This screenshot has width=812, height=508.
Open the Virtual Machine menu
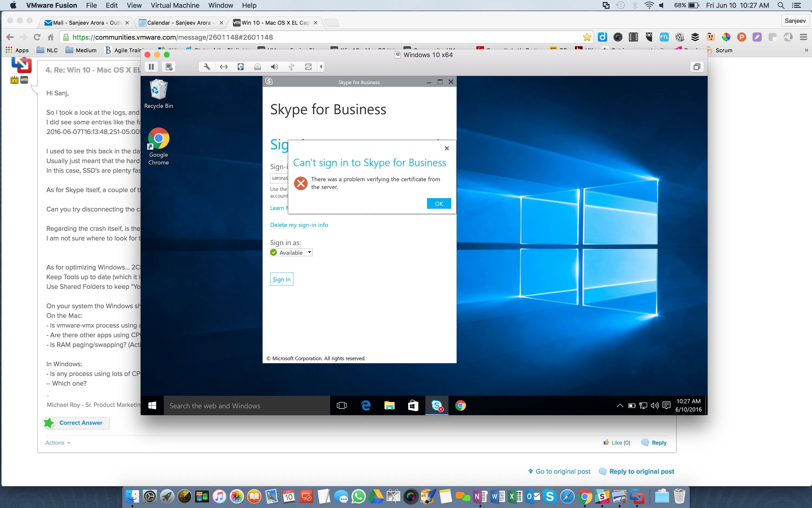[x=175, y=5]
